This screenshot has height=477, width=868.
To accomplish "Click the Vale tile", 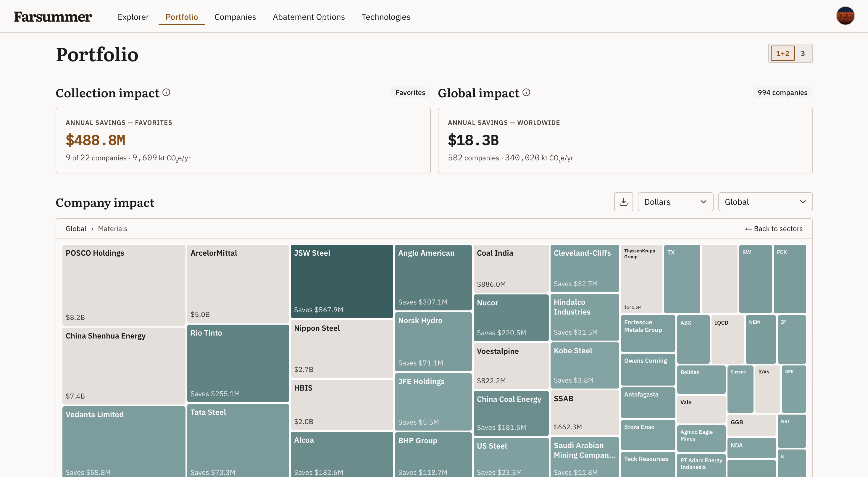I will [x=701, y=409].
